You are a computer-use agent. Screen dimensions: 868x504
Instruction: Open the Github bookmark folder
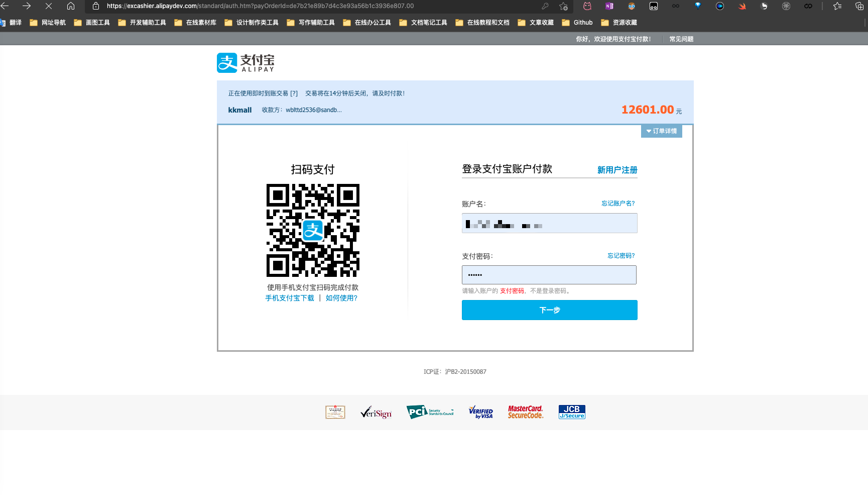(578, 23)
